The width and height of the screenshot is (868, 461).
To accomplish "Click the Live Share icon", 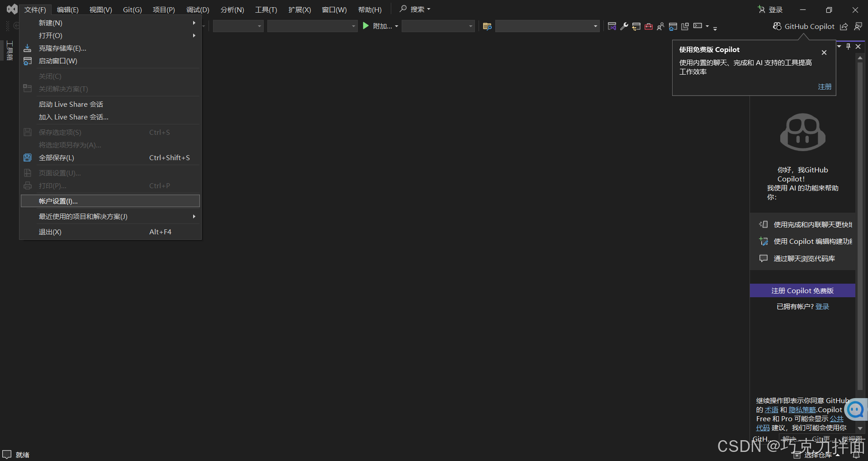I will [844, 26].
